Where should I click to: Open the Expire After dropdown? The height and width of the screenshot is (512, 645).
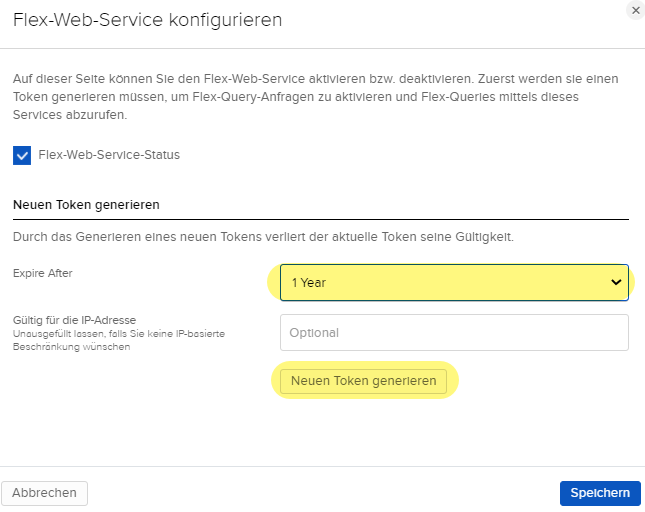point(454,282)
